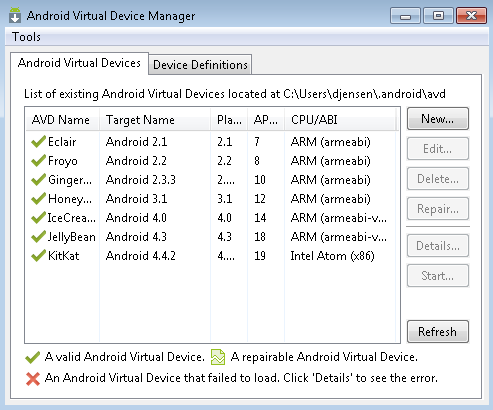Screen dimensions: 493x410
Task: Click the Intel Atom (x86) cell
Action: pos(332,256)
